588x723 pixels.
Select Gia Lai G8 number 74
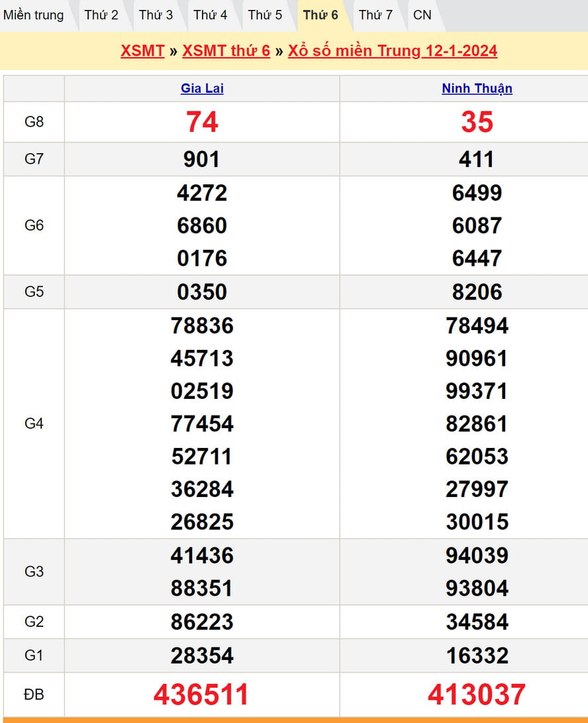(x=202, y=122)
